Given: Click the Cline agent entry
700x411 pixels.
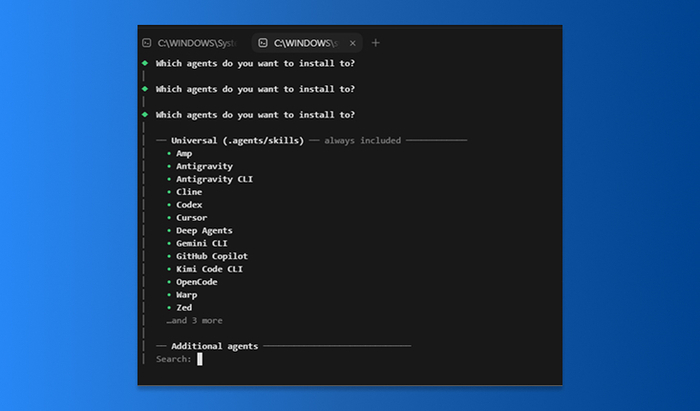Looking at the screenshot, I should click(x=189, y=192).
